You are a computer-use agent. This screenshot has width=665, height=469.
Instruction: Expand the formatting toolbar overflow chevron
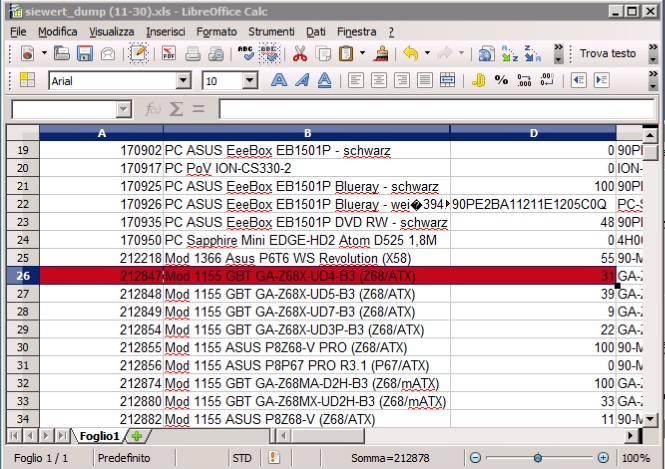point(653,80)
